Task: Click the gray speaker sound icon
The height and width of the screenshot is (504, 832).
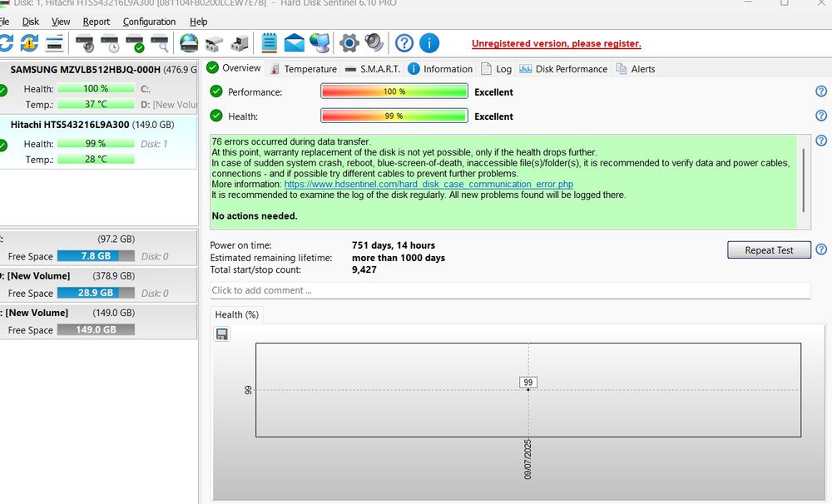Action: 374,43
